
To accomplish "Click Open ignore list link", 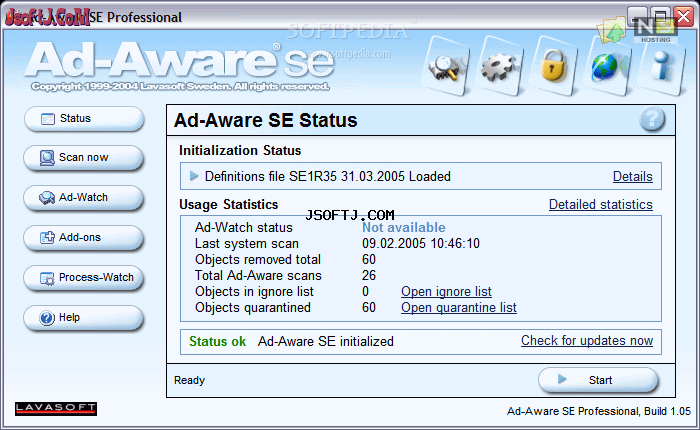I will click(446, 292).
